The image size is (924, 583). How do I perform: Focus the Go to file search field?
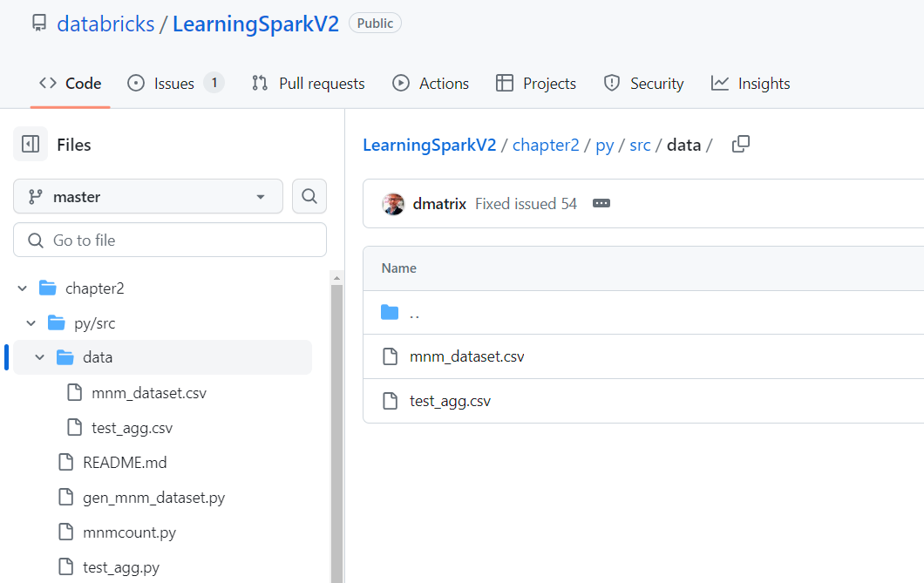170,240
